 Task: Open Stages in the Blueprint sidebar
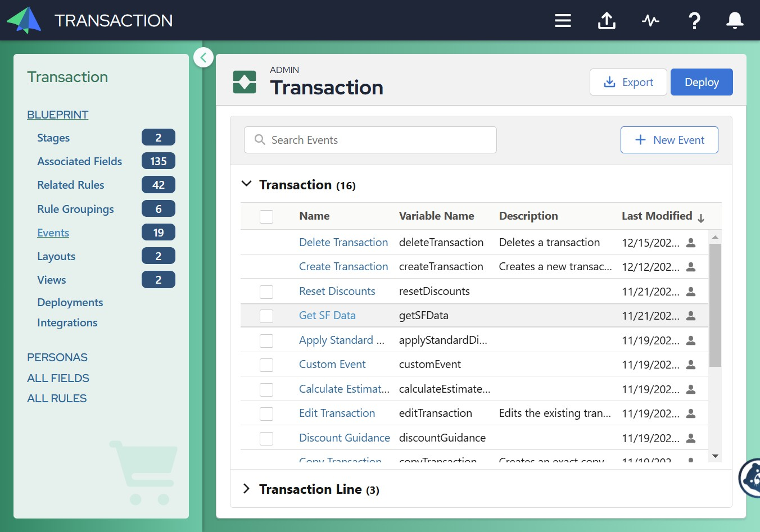click(53, 138)
